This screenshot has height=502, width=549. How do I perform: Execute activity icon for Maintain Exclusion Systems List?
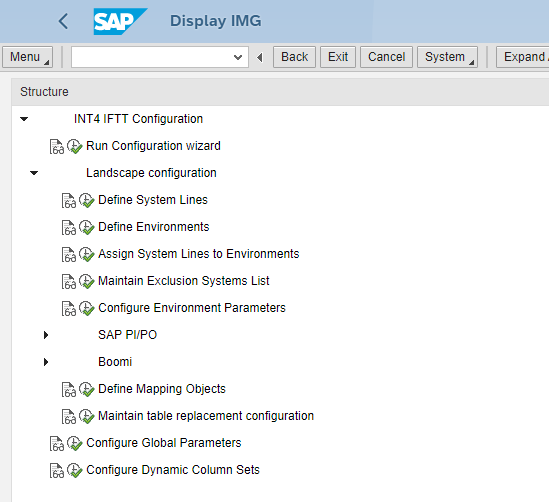pyautogui.click(x=87, y=281)
